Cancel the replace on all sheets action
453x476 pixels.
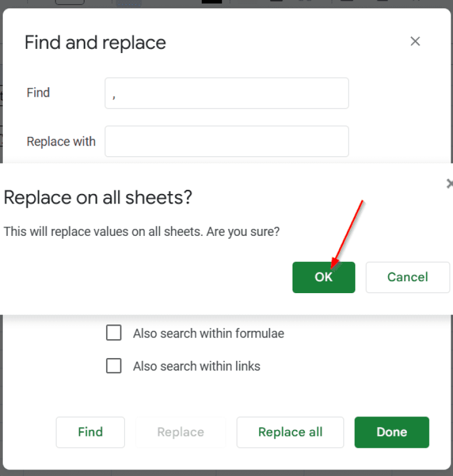[408, 277]
